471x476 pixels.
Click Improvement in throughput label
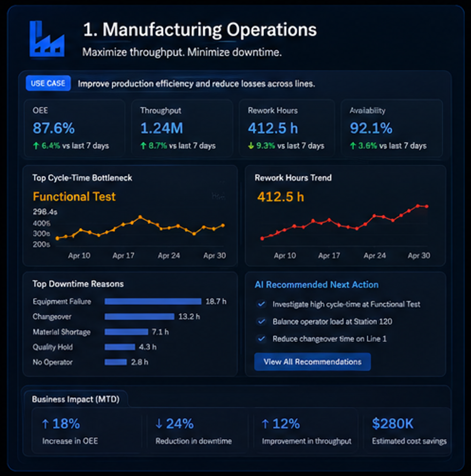(307, 441)
